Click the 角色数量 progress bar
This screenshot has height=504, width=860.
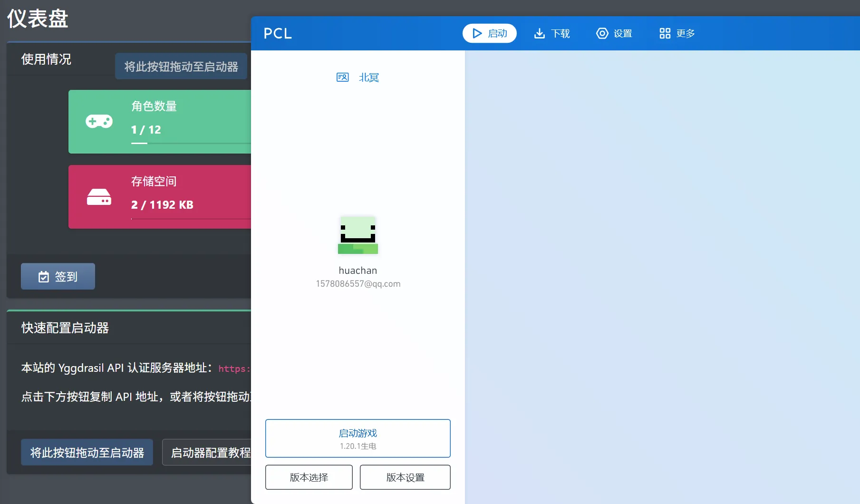[x=190, y=143]
